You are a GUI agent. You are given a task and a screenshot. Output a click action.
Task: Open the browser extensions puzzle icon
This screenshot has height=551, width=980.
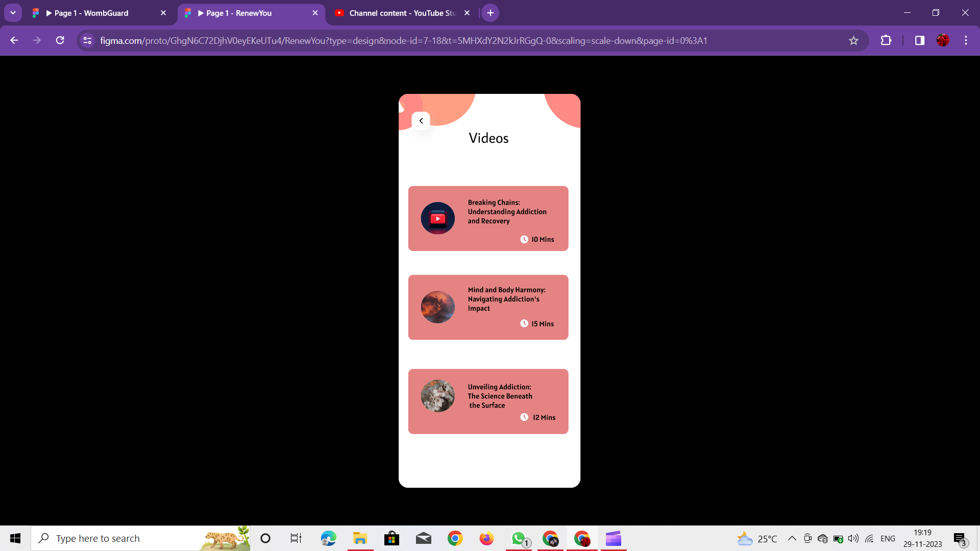click(886, 40)
